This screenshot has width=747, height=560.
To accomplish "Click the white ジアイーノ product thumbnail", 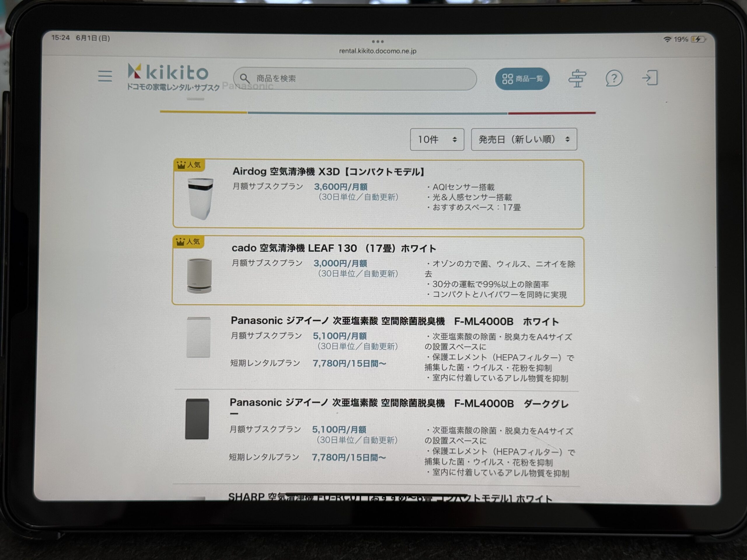I will (199, 337).
